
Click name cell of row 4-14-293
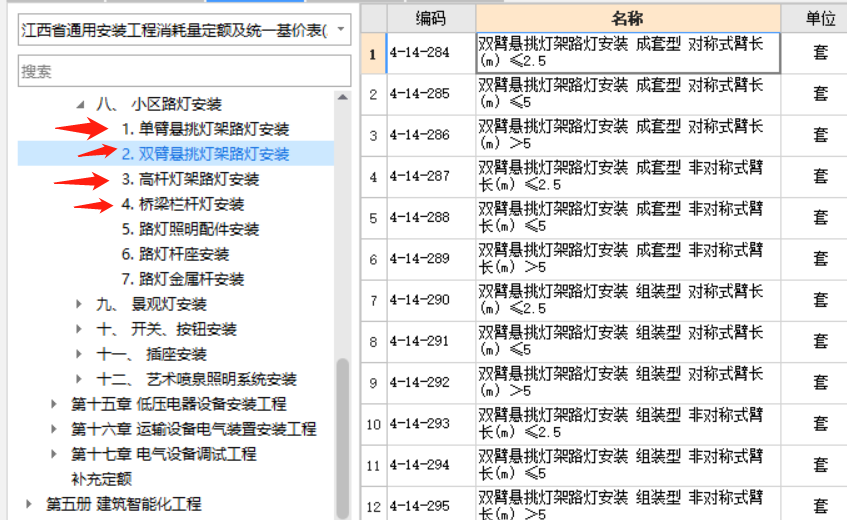coord(628,424)
